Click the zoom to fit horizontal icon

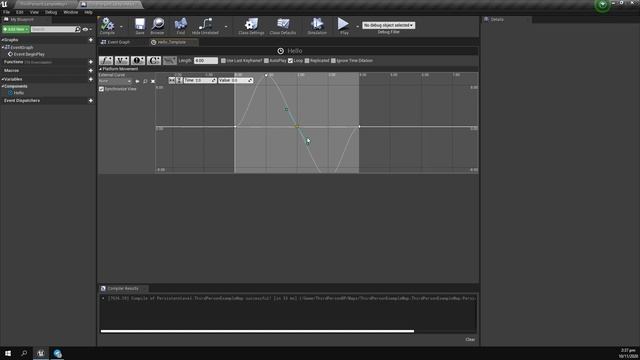click(x=172, y=80)
